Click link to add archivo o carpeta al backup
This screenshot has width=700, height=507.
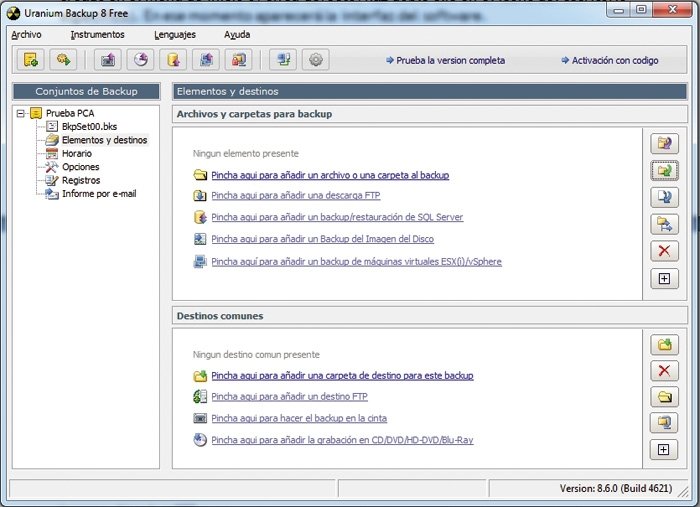point(330,175)
